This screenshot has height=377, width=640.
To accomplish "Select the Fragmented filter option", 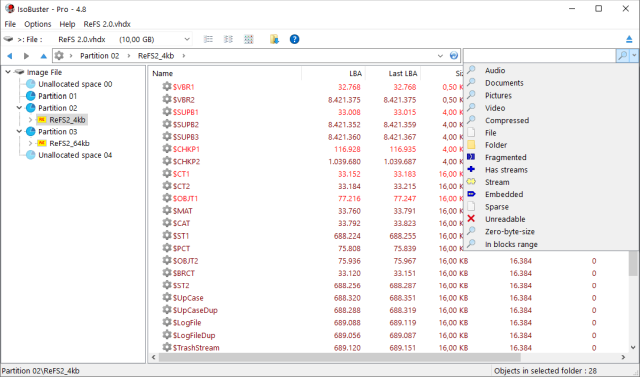I will click(x=505, y=157).
